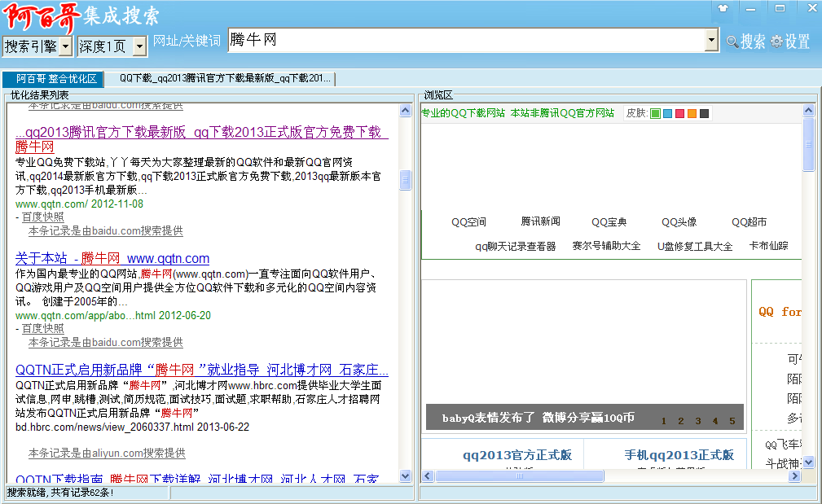Switch to 阿百哥 整合优化区 tab
Screen dimensions: 822x504
click(54, 79)
